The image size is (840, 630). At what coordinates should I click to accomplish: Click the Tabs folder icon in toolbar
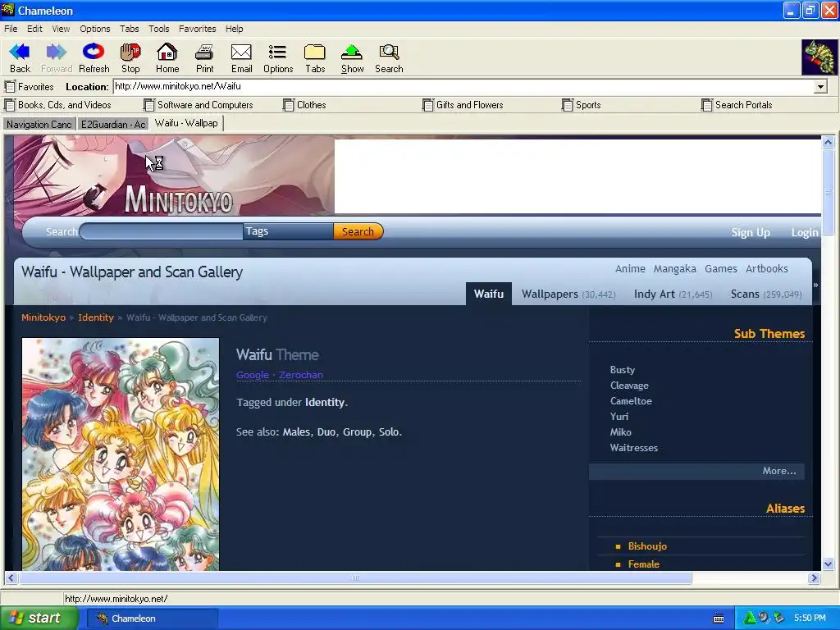315,52
